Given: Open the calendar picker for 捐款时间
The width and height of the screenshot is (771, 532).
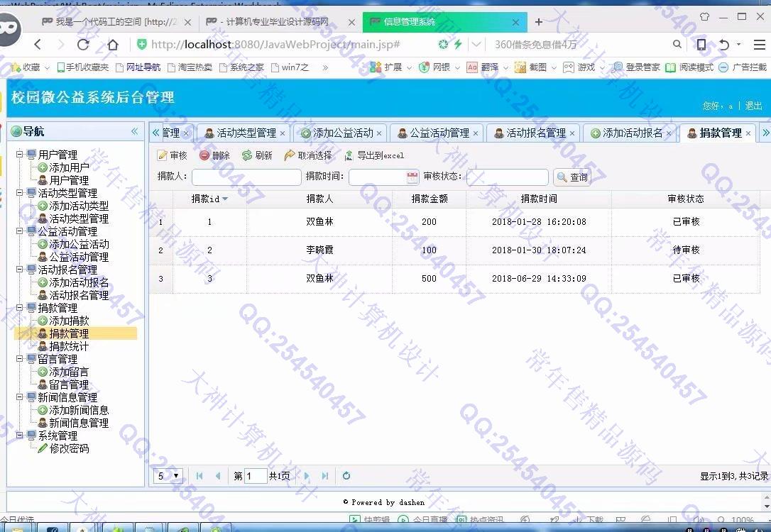Looking at the screenshot, I should point(412,177).
